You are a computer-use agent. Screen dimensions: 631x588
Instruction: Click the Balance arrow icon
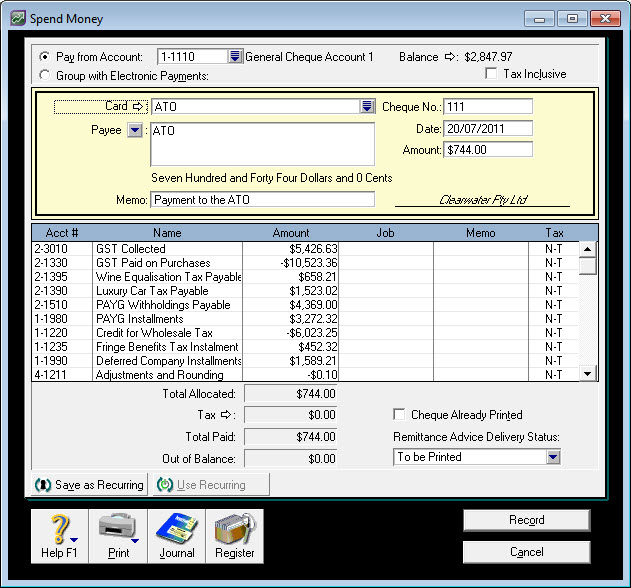450,57
